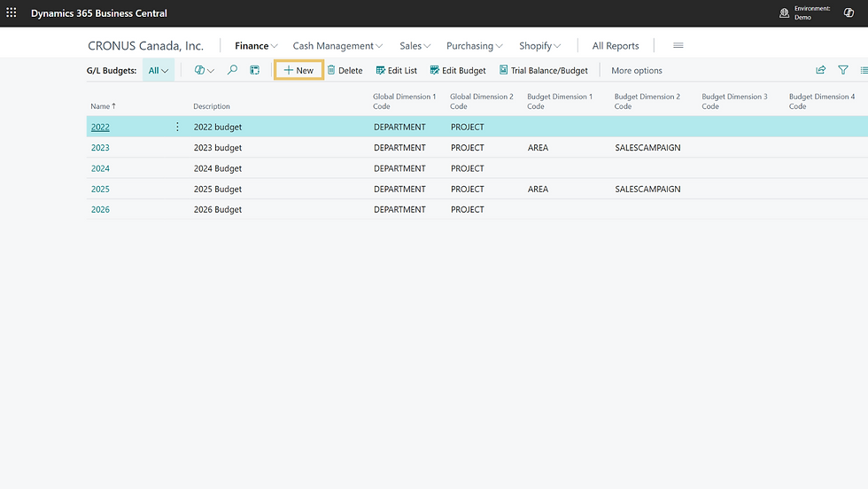Open the 2024 budget link
The height and width of the screenshot is (489, 868).
(x=100, y=168)
